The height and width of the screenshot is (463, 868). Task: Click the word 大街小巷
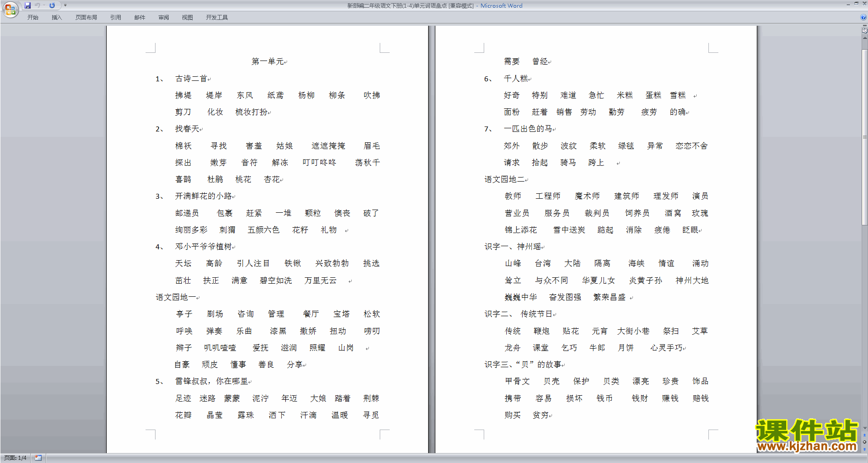(x=633, y=331)
